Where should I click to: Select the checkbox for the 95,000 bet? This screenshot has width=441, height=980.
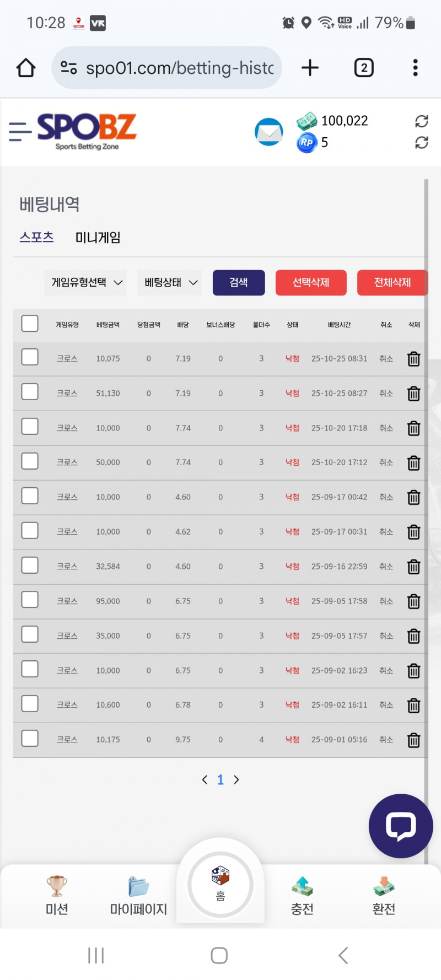[30, 600]
